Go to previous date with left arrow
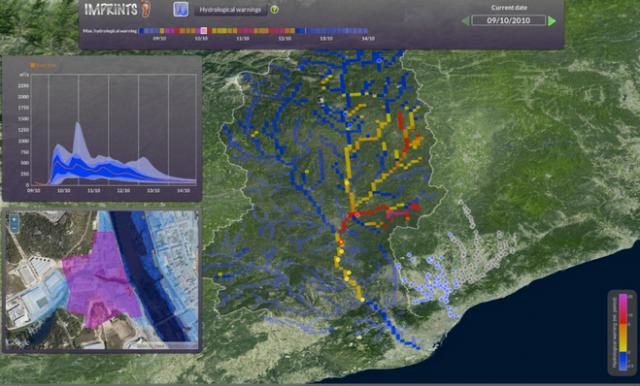This screenshot has width=640, height=386. coord(465,20)
